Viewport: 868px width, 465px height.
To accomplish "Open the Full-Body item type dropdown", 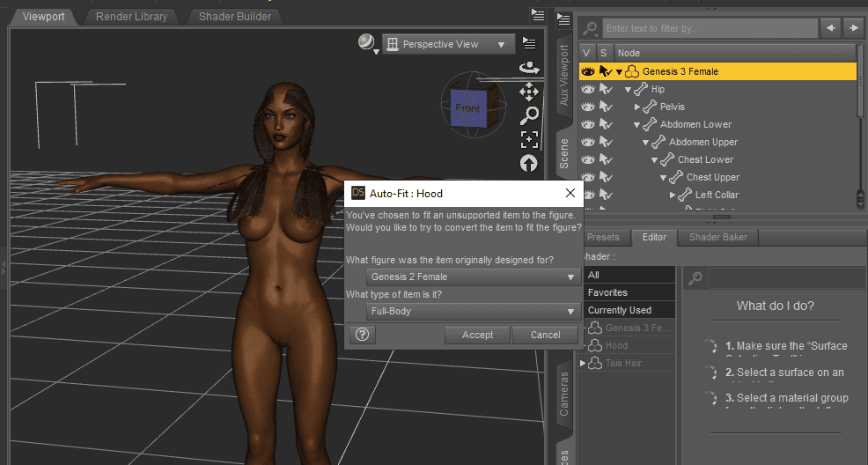I will [474, 311].
